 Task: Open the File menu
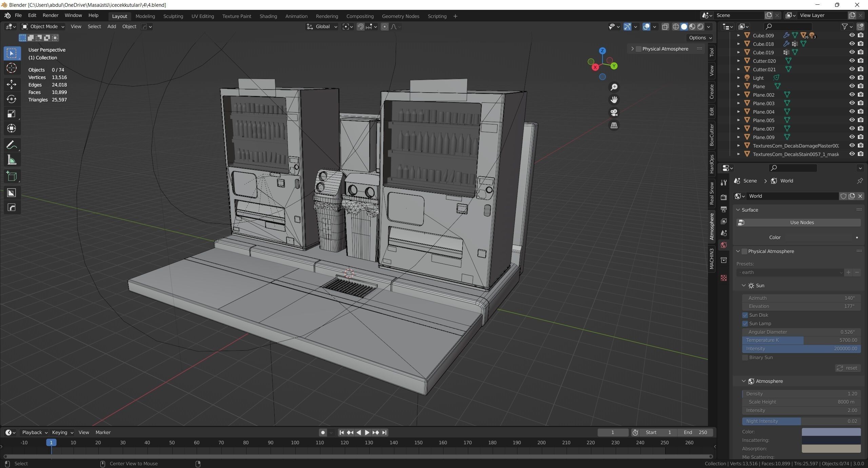[x=18, y=15]
